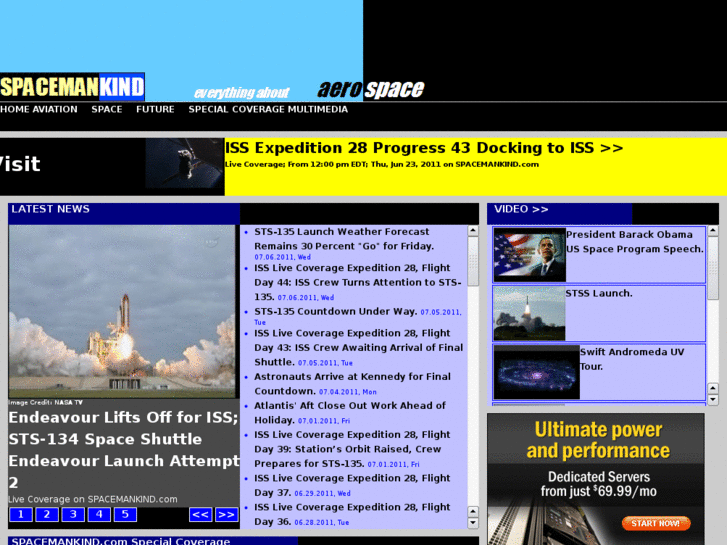The width and height of the screenshot is (727, 545).
Task: Open Flight Day 39 Station's Orbit Raised article
Action: coord(352,449)
